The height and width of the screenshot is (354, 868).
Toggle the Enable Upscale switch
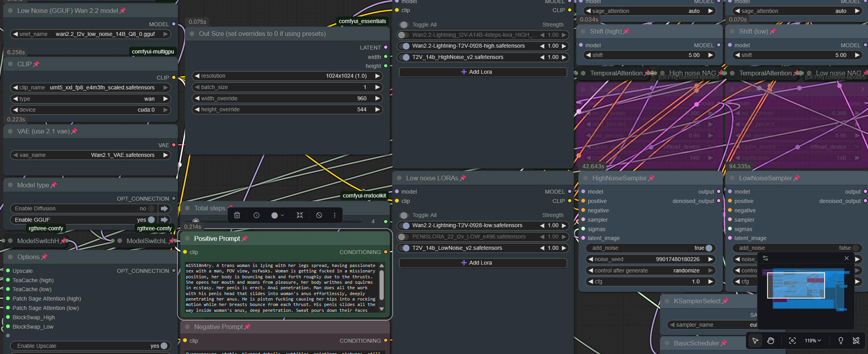click(x=164, y=346)
